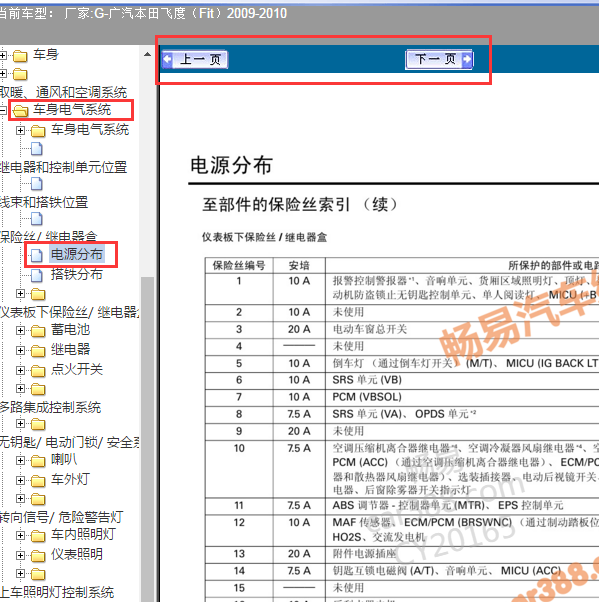
Task: Expand the nested 车身电气系统 subfolder
Action: click(20, 131)
